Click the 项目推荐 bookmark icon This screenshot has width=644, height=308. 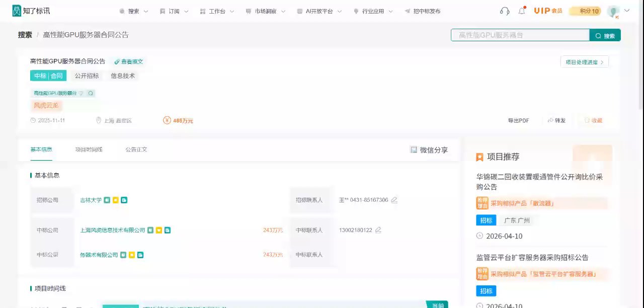pos(479,157)
